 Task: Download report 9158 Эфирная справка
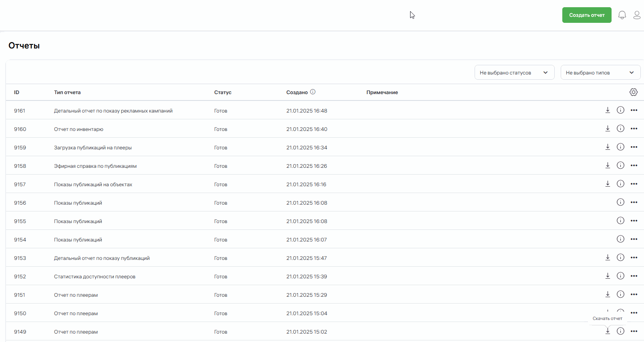pos(608,165)
